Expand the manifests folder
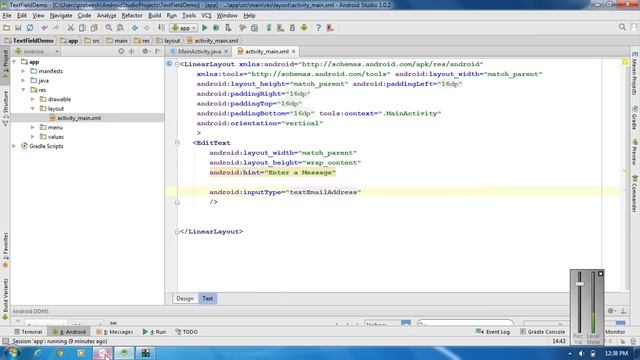 tap(24, 71)
